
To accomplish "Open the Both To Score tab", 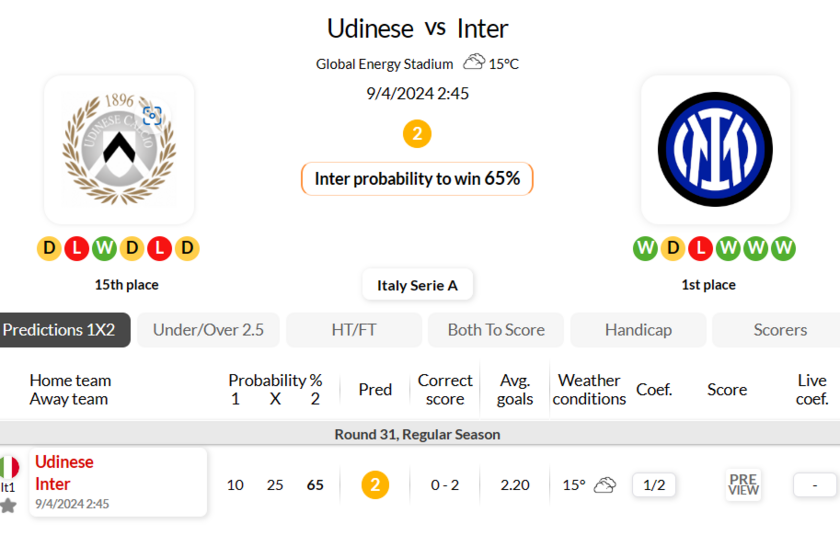I will tap(496, 330).
